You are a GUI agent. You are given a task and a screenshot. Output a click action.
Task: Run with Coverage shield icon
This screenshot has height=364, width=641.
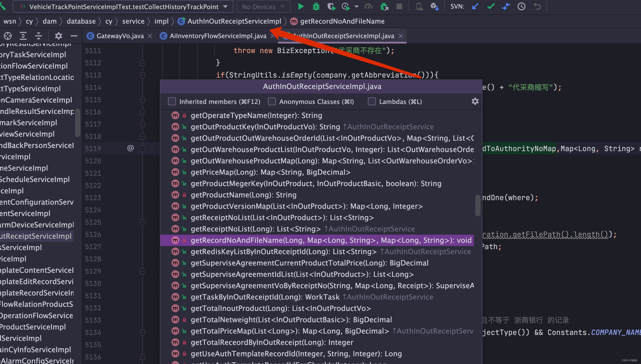pyautogui.click(x=331, y=7)
